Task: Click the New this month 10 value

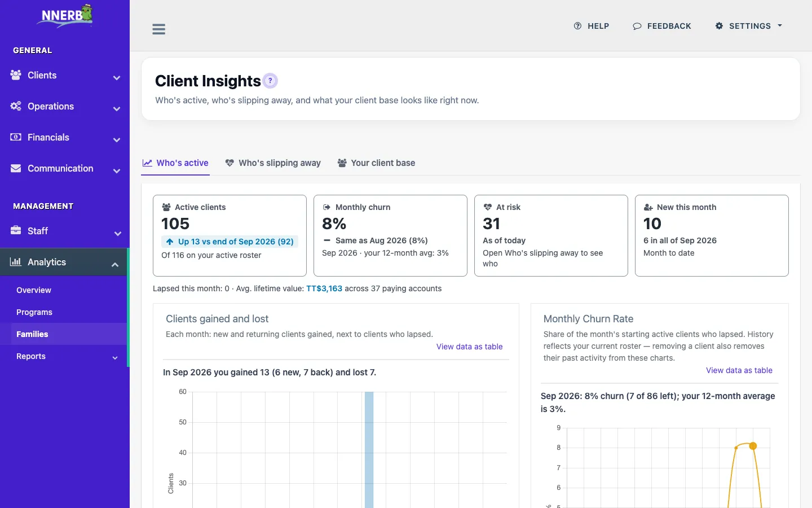Action: 652,224
